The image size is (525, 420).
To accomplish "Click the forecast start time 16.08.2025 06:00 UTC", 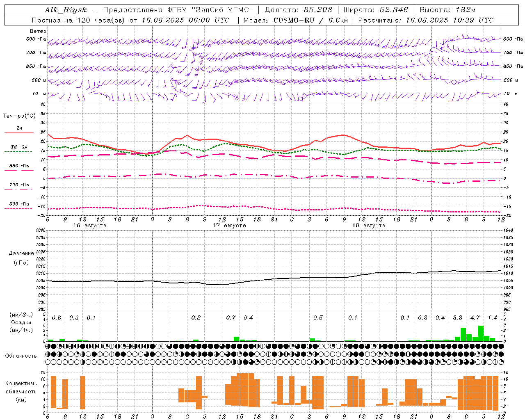I will pos(185,20).
